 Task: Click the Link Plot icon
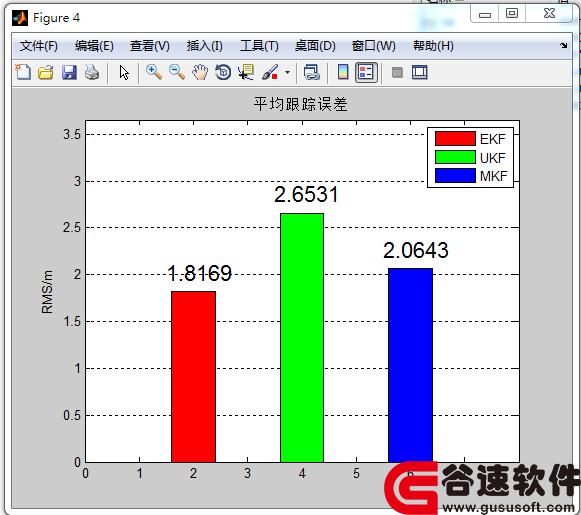(x=312, y=72)
